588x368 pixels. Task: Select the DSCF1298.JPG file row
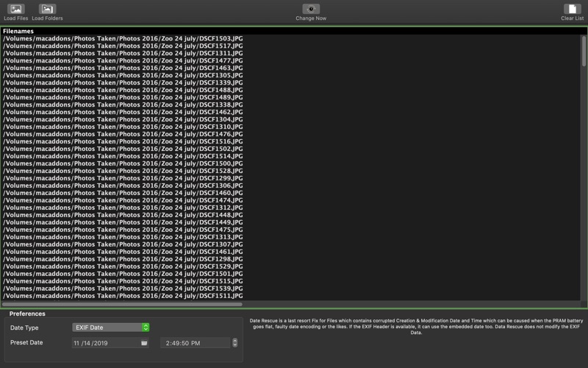point(291,259)
